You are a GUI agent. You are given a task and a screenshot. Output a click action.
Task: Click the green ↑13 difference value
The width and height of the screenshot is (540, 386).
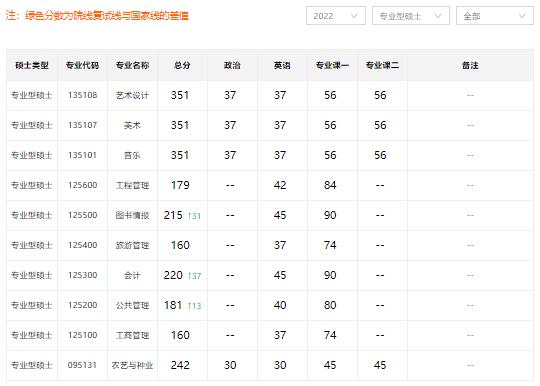pos(195,306)
